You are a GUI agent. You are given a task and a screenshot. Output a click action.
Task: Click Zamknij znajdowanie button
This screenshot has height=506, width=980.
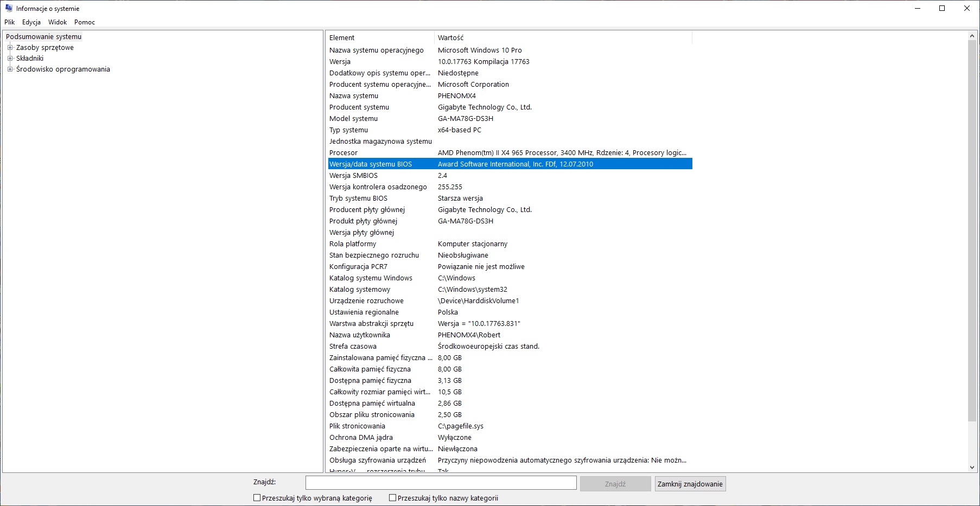tap(690, 484)
